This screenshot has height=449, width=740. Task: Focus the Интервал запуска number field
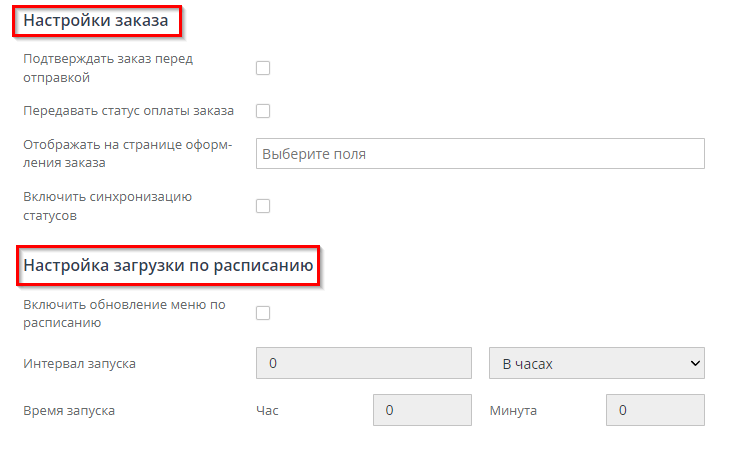click(x=364, y=363)
